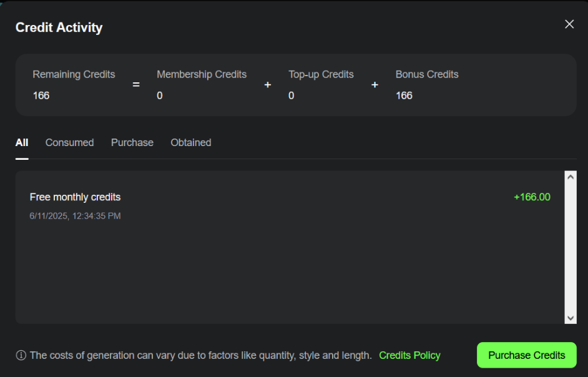The height and width of the screenshot is (377, 588).
Task: Click the close X icon
Action: (569, 24)
